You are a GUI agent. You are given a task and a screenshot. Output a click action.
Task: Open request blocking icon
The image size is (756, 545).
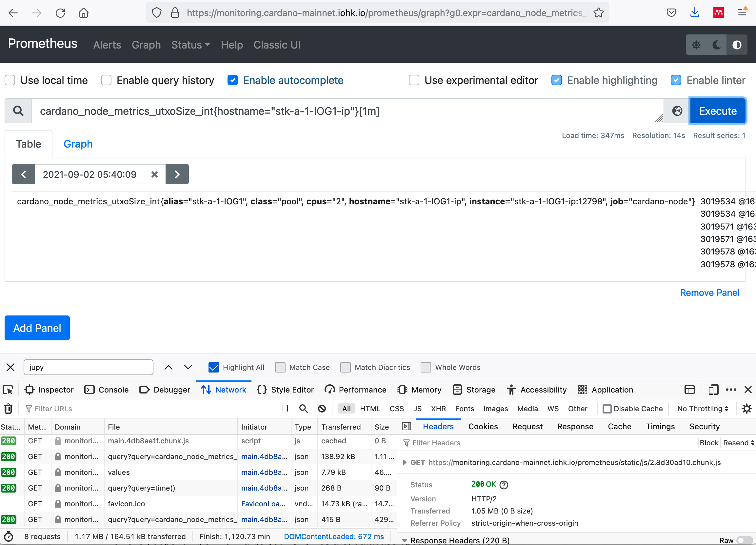pyautogui.click(x=322, y=408)
